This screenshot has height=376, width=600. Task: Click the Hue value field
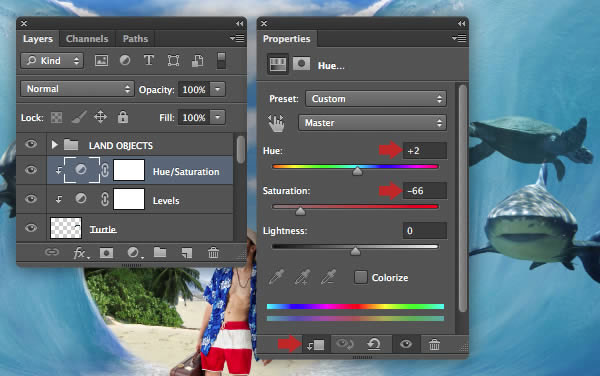tap(424, 151)
